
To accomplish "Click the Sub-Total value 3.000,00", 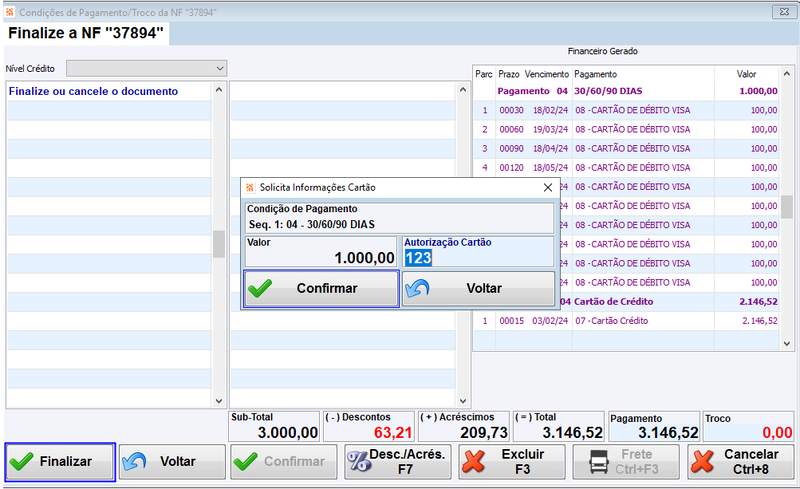I will pos(288,433).
